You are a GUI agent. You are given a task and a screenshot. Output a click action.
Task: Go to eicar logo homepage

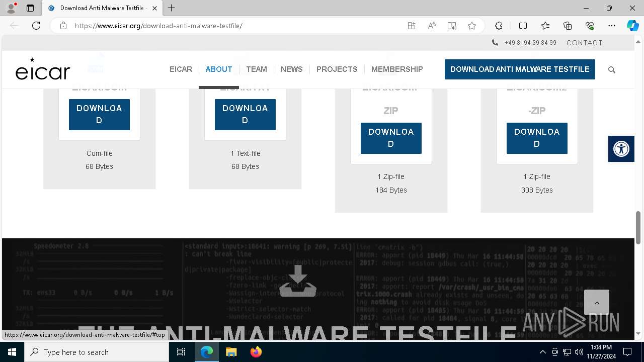tap(43, 69)
